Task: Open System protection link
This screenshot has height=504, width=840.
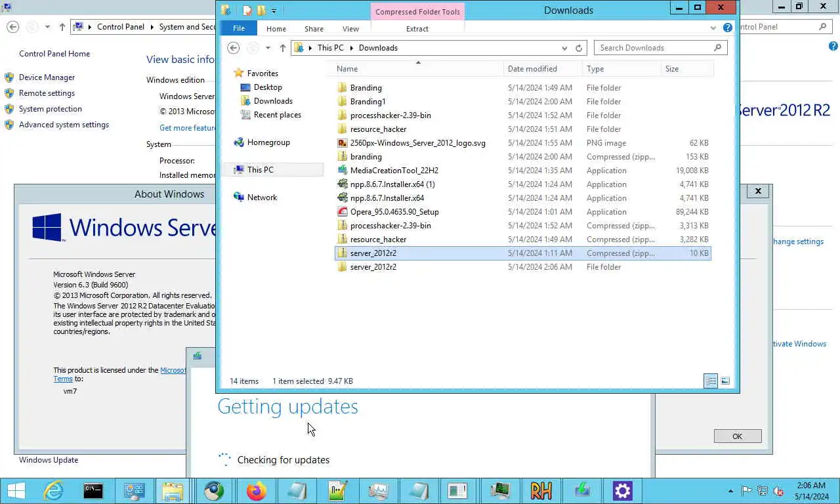Action: (x=51, y=109)
